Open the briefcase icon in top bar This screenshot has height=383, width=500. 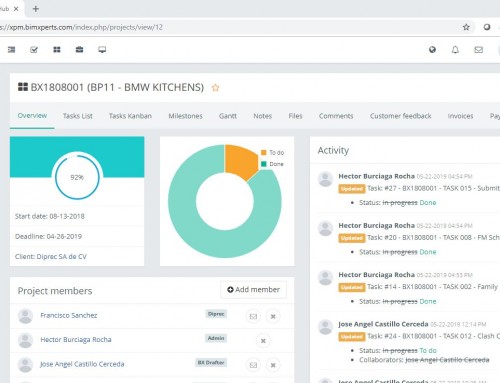point(79,50)
